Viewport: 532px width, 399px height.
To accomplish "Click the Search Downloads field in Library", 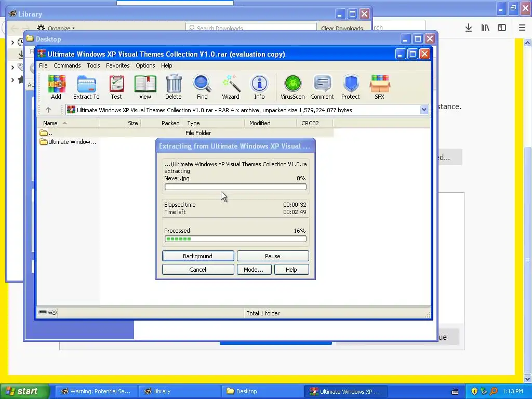I will coord(251,28).
